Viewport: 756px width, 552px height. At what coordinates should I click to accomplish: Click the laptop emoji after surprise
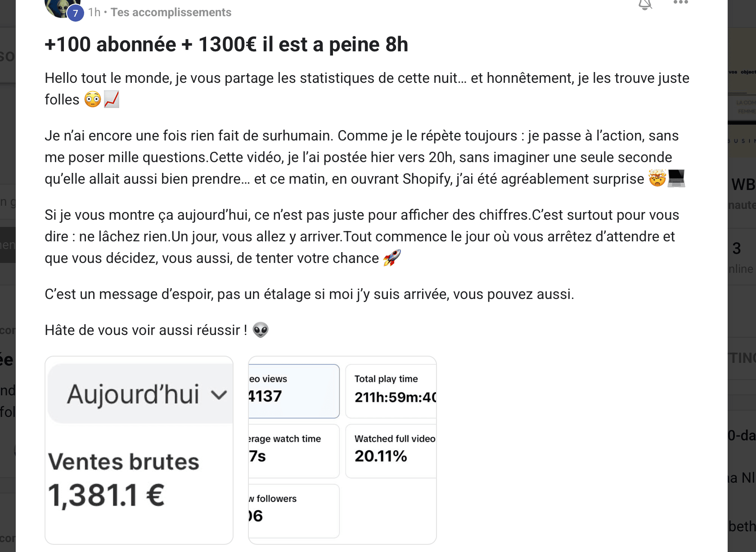pos(676,179)
